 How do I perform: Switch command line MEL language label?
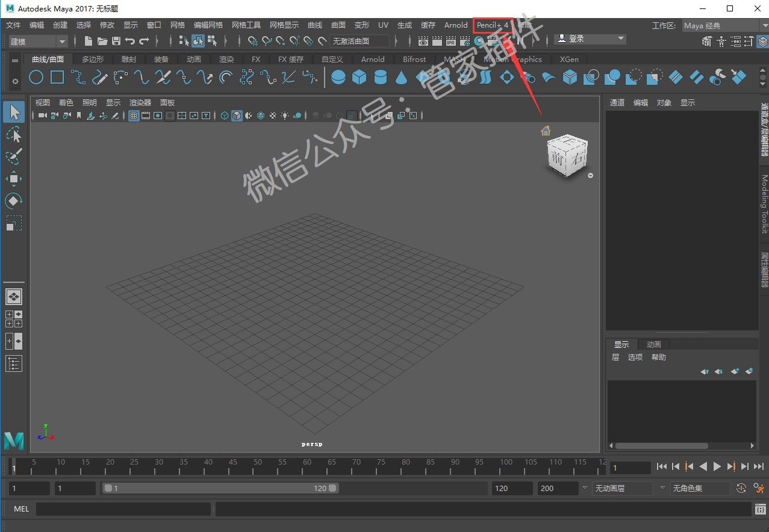21,509
